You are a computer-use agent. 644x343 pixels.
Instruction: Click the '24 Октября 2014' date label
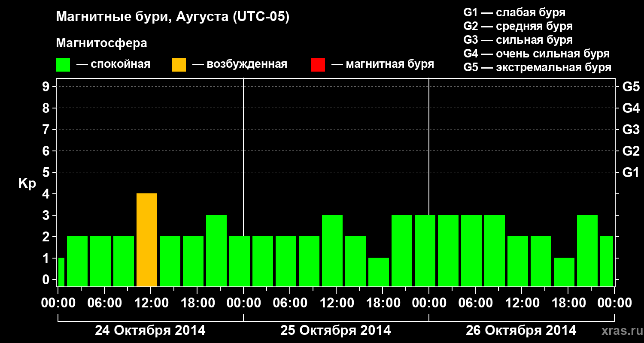tap(150, 331)
